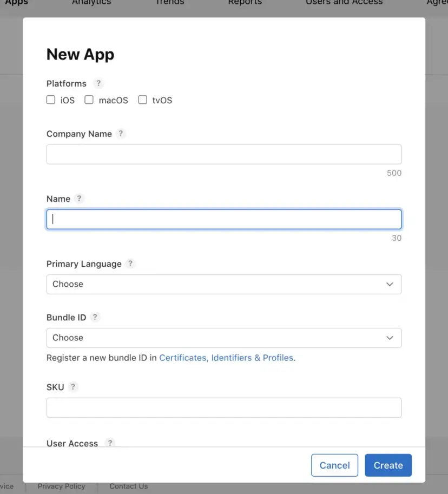Open the Analytics tab in background
Image resolution: width=448 pixels, height=494 pixels.
click(x=91, y=3)
